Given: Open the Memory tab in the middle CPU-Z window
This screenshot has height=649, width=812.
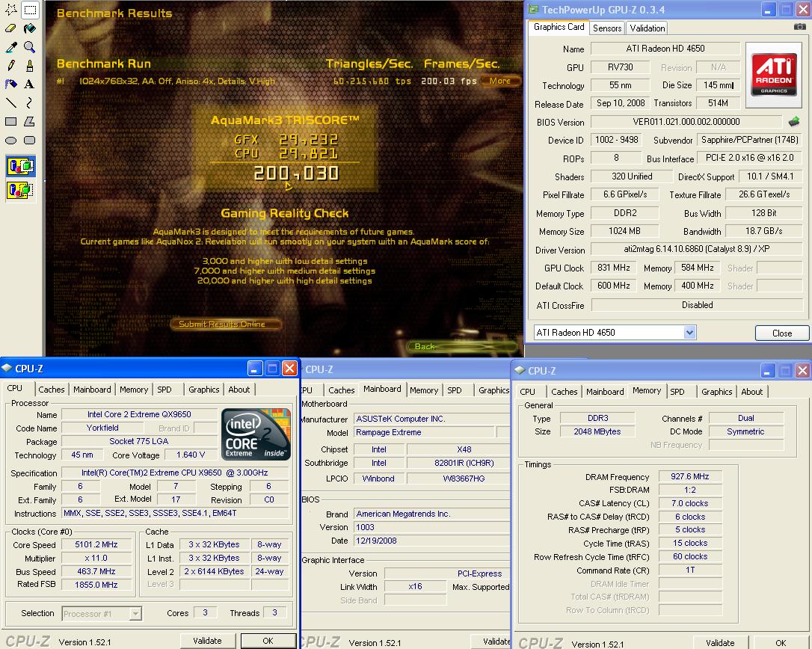Looking at the screenshot, I should [424, 390].
